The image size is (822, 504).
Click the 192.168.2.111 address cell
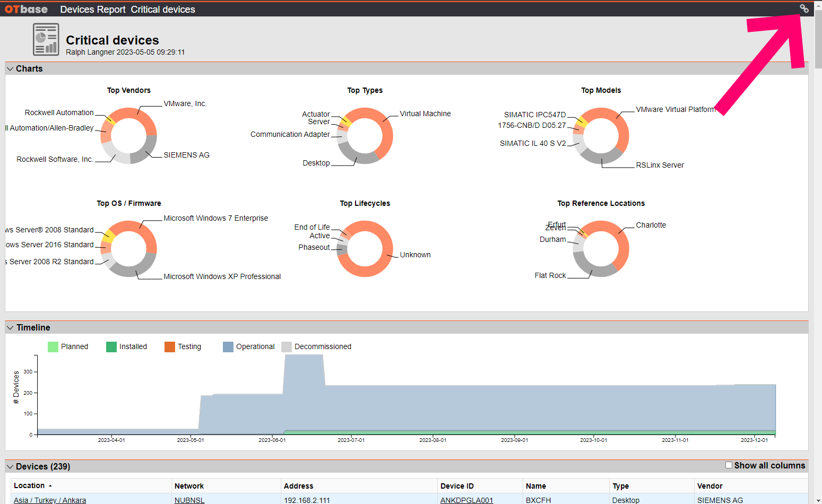[307, 500]
